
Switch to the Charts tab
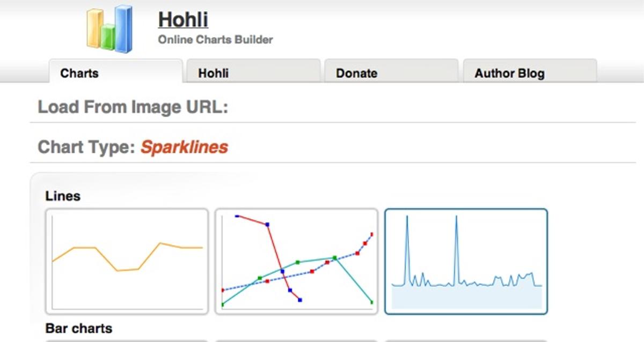point(79,73)
